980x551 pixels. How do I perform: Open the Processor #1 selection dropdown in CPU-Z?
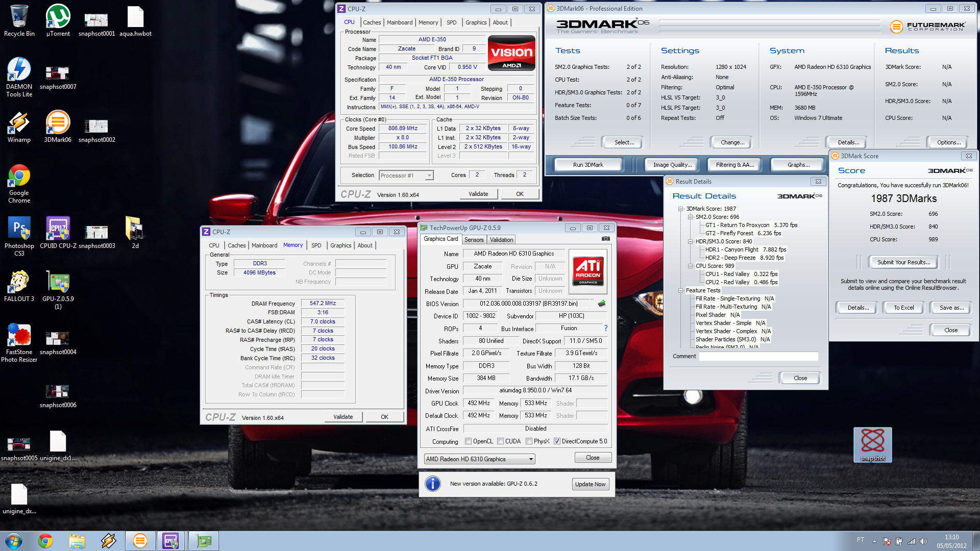pyautogui.click(x=406, y=176)
